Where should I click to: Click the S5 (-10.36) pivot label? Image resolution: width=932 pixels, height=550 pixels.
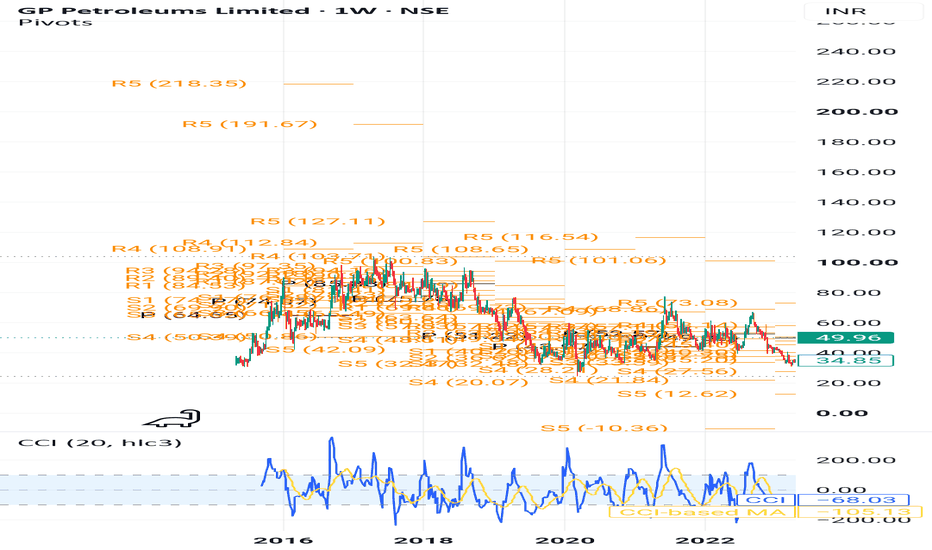coord(604,428)
